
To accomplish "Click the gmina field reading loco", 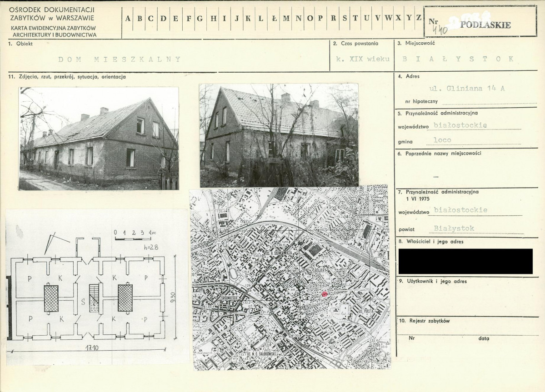I will (442, 140).
